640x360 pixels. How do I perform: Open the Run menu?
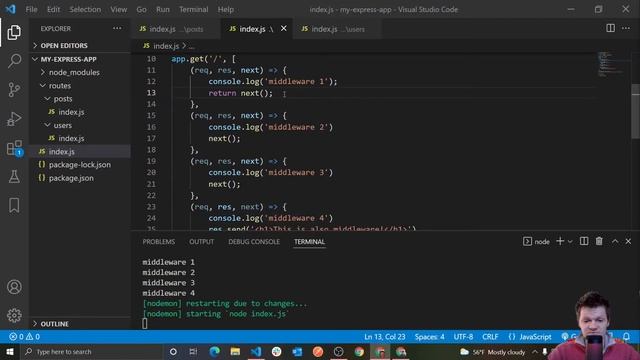(x=162, y=9)
